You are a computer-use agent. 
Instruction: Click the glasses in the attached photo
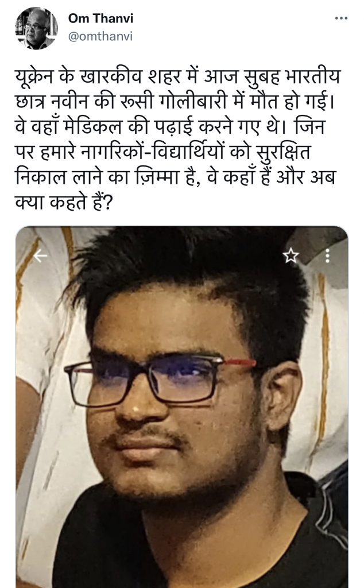(x=160, y=381)
